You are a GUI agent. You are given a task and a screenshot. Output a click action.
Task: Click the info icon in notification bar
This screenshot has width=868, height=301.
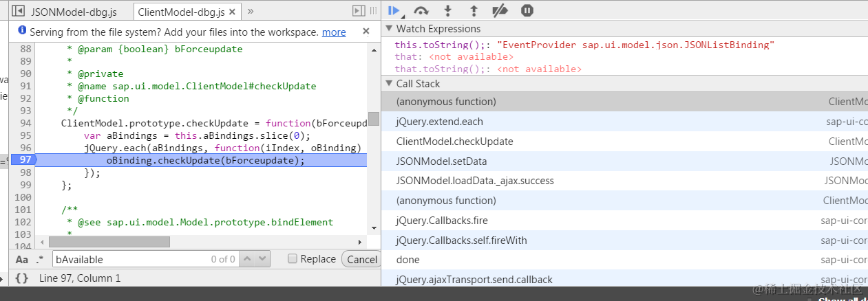(x=22, y=31)
